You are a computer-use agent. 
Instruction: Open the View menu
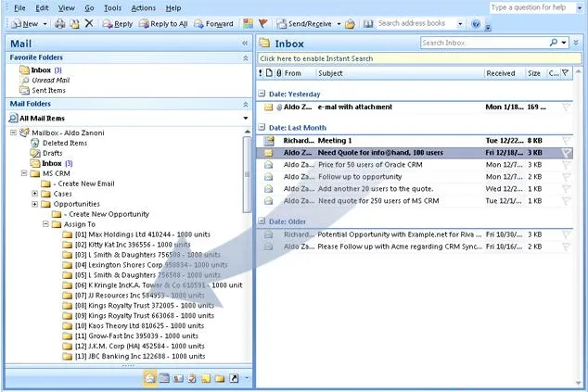tap(67, 7)
